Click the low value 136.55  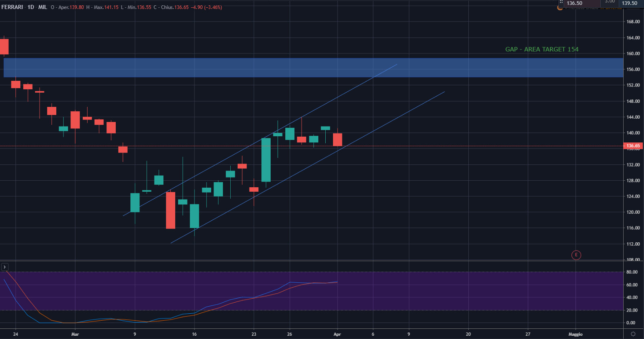pyautogui.click(x=144, y=7)
